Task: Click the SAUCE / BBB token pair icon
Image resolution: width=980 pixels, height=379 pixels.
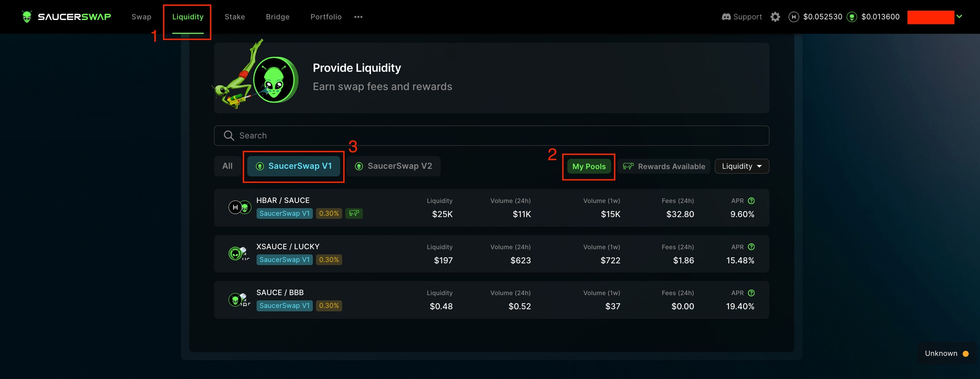Action: 239,299
